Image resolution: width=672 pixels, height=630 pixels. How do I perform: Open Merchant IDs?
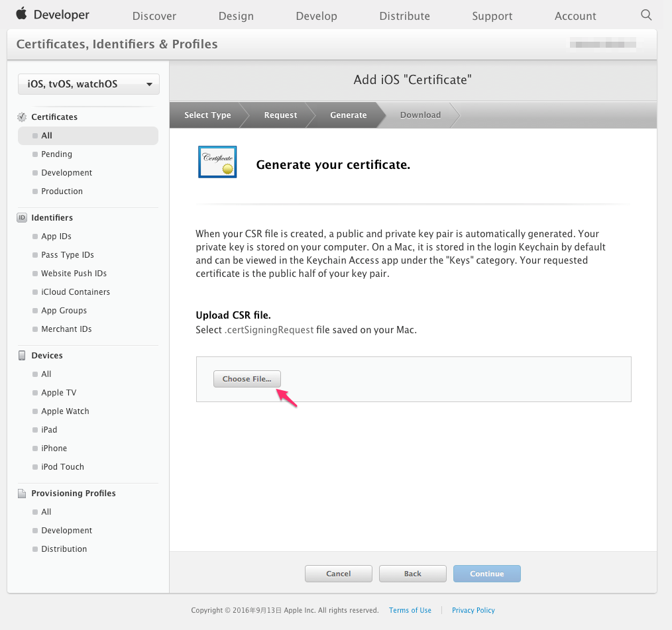coord(66,329)
